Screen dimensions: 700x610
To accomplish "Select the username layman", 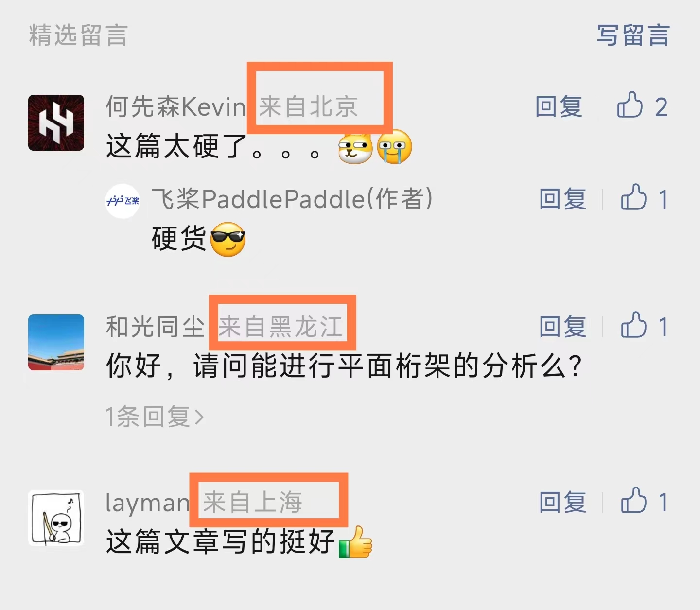I will click(x=147, y=503).
